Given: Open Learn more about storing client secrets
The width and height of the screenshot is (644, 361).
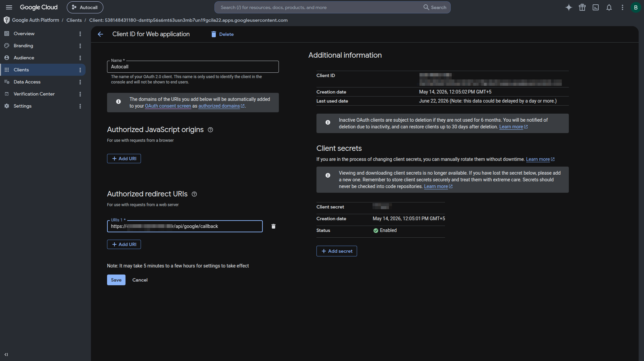Looking at the screenshot, I should pyautogui.click(x=438, y=186).
